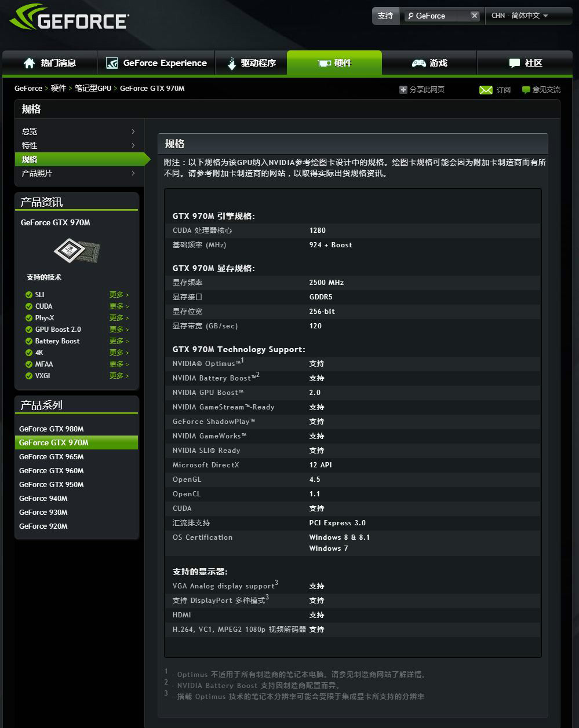Viewport: 579px width, 728px height.
Task: Open the GeForce Experience tab
Action: tap(156, 63)
